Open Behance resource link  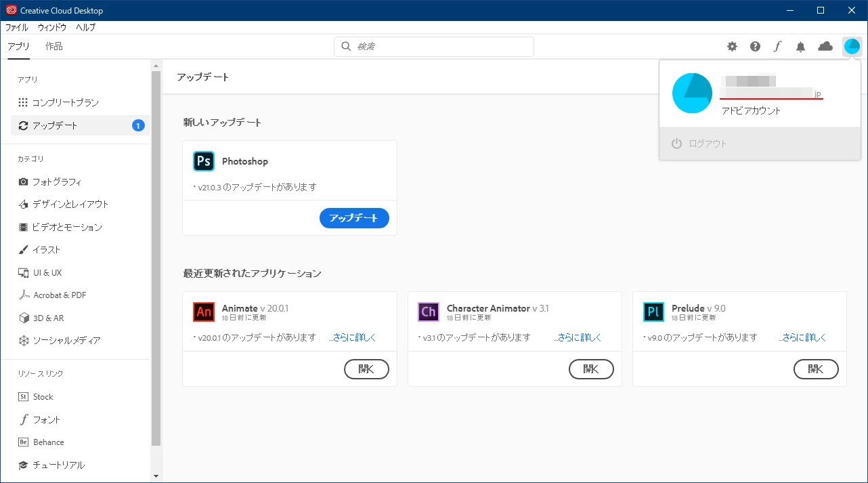(41, 442)
